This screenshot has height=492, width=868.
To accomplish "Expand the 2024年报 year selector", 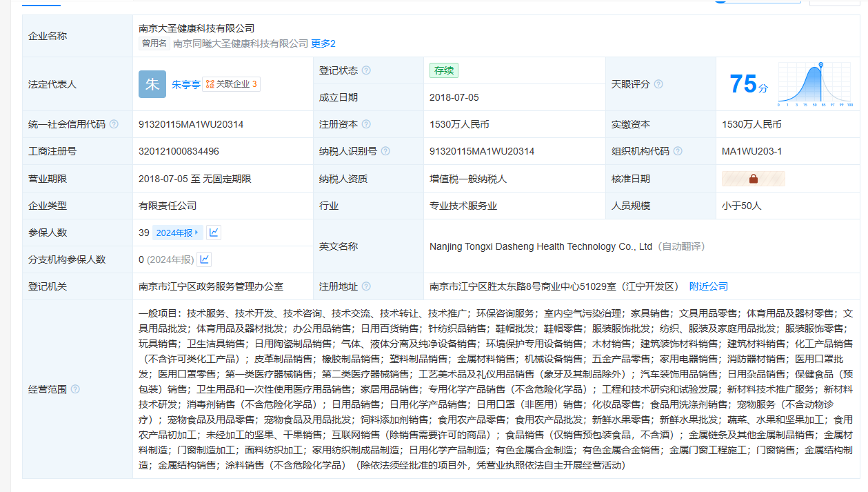I will pyautogui.click(x=177, y=233).
